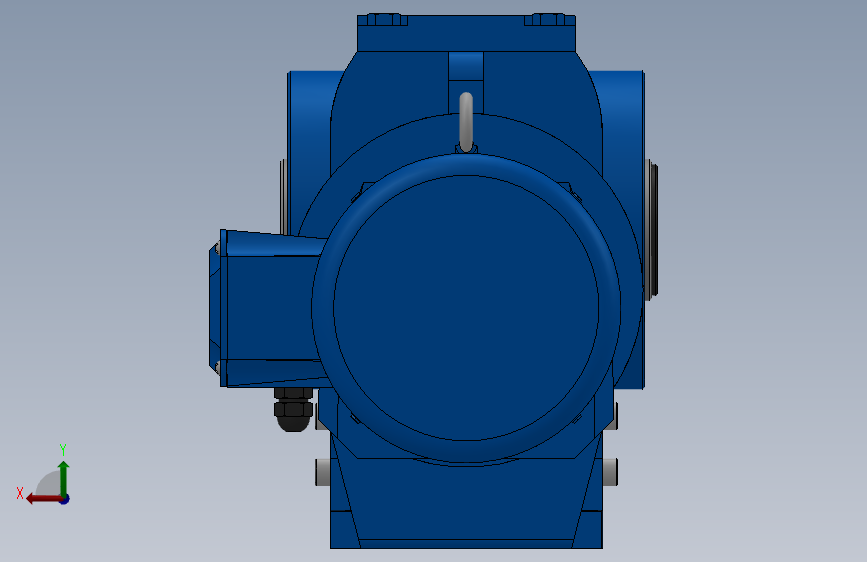Select the black cable gland below terminal box
The width and height of the screenshot is (867, 562).
point(294,409)
